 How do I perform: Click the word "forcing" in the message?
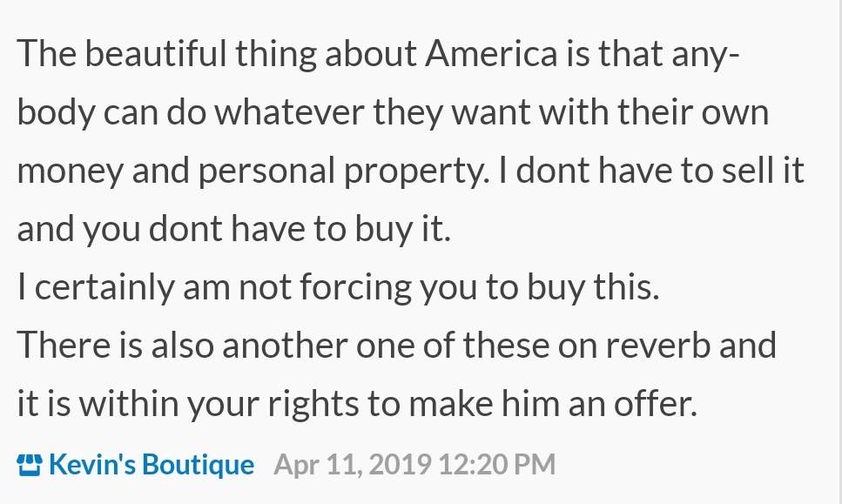(x=355, y=286)
